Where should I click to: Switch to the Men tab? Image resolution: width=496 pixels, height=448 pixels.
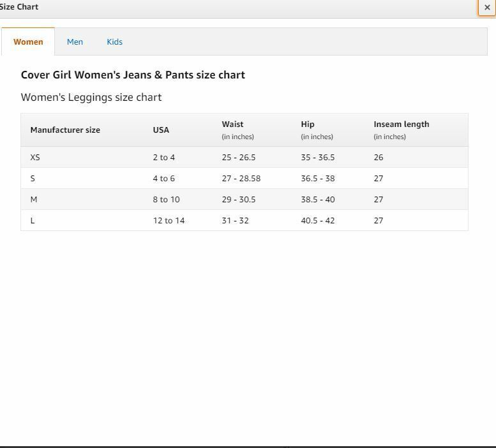[x=75, y=41]
